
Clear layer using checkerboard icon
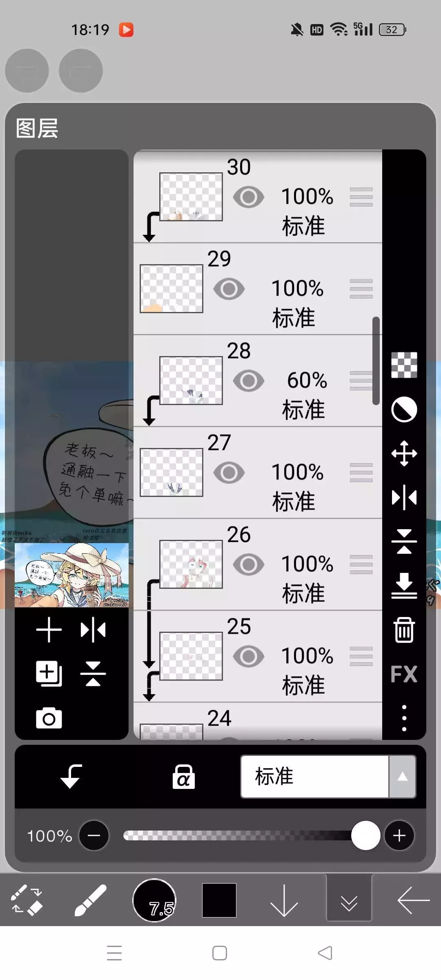click(404, 365)
